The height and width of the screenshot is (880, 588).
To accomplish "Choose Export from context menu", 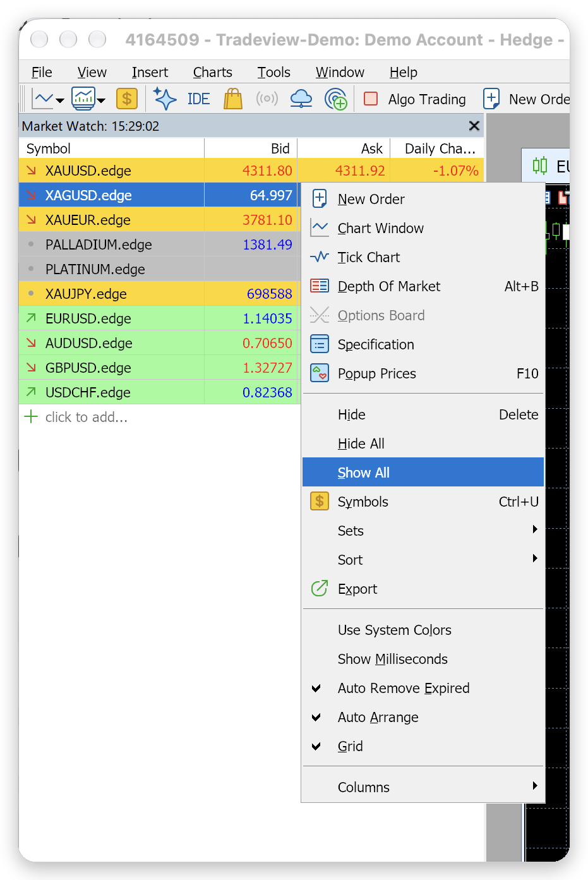I will coord(423,589).
